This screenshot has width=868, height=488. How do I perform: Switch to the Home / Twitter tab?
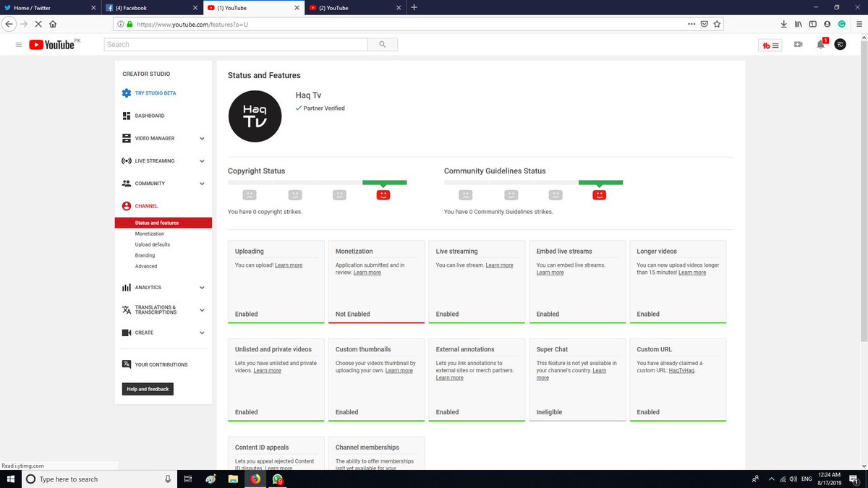pos(50,7)
